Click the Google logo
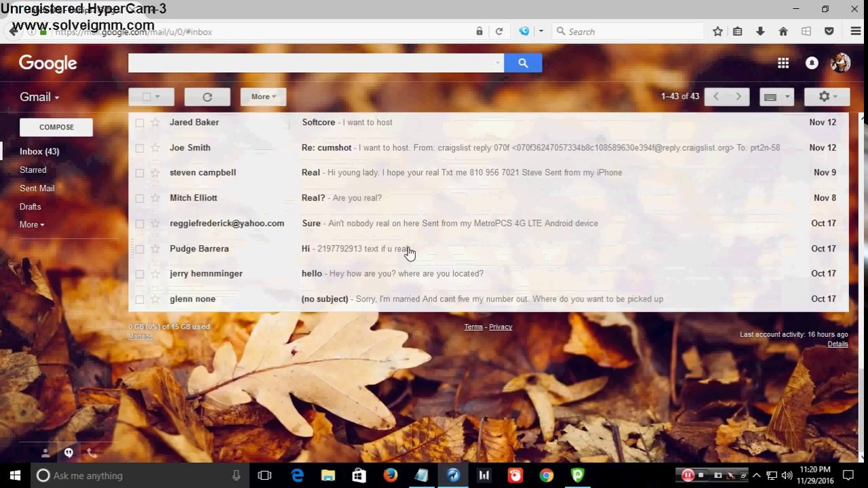This screenshot has width=868, height=488. (47, 64)
